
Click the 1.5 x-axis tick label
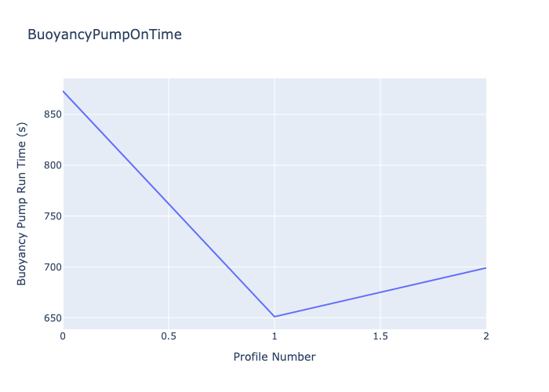tap(380, 336)
